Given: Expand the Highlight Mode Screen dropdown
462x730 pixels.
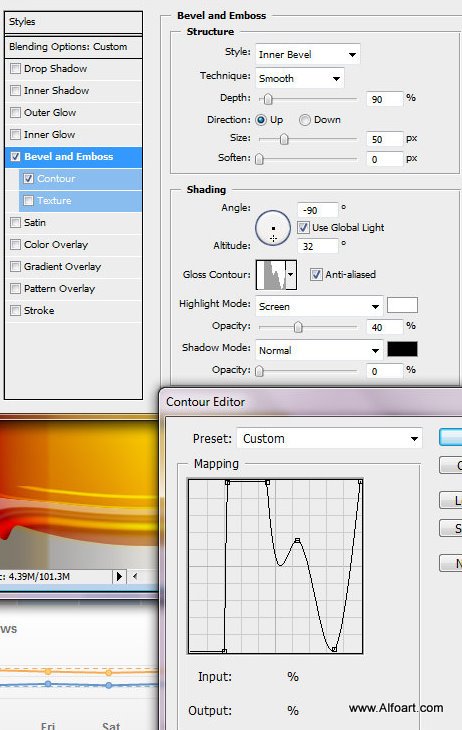Looking at the screenshot, I should point(319,306).
